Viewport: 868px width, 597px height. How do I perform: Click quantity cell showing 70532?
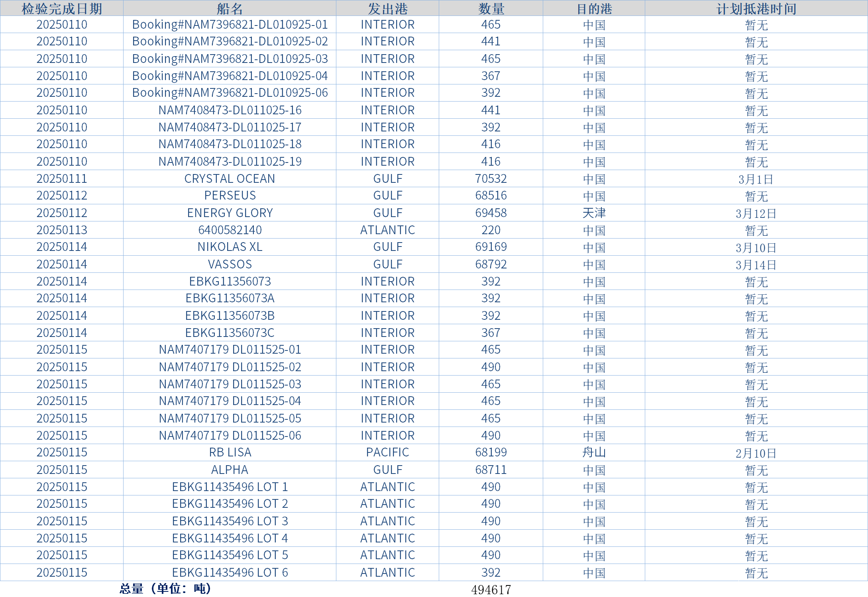pyautogui.click(x=491, y=179)
